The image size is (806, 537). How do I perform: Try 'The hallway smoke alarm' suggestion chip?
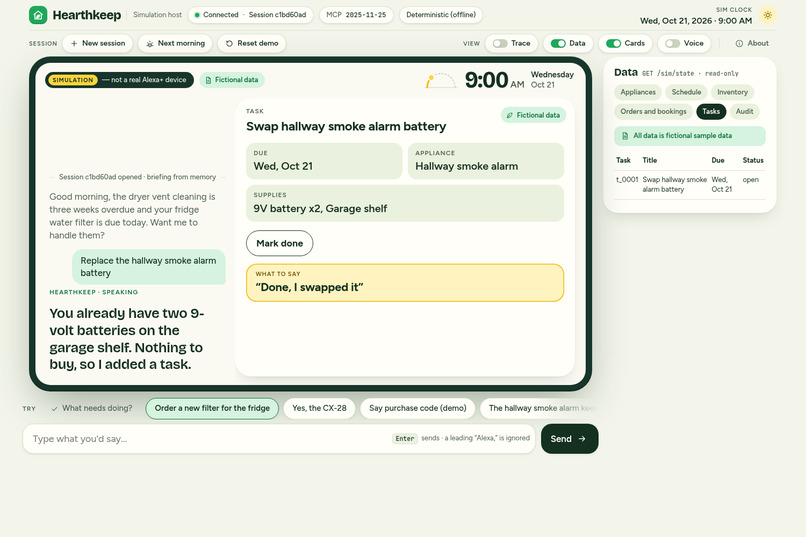point(539,408)
